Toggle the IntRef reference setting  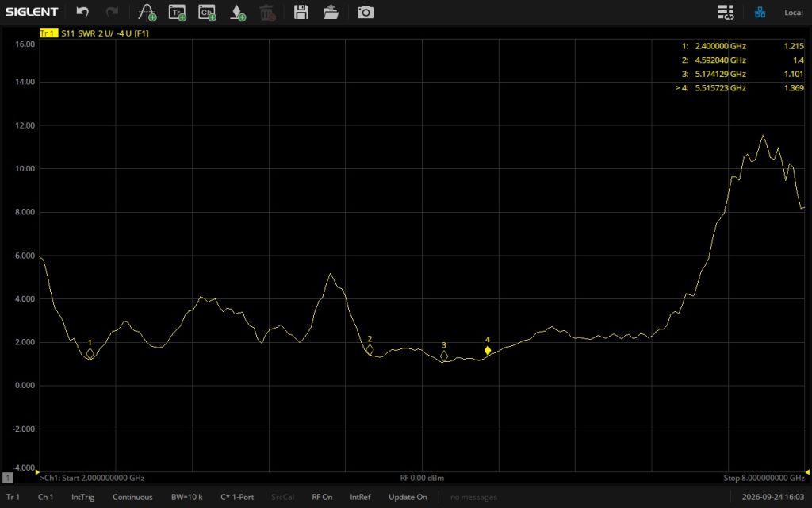click(x=361, y=497)
